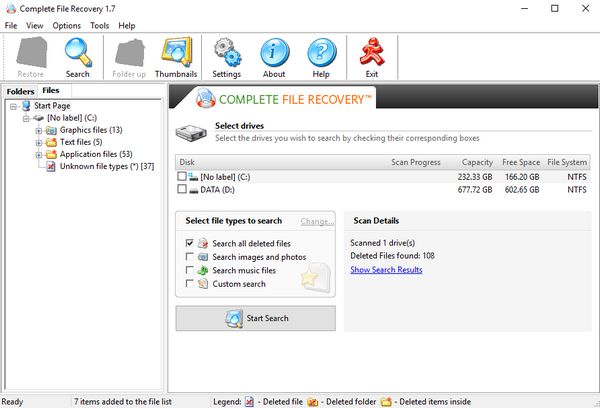
Task: Click the images and photos icon
Action: [x=203, y=257]
